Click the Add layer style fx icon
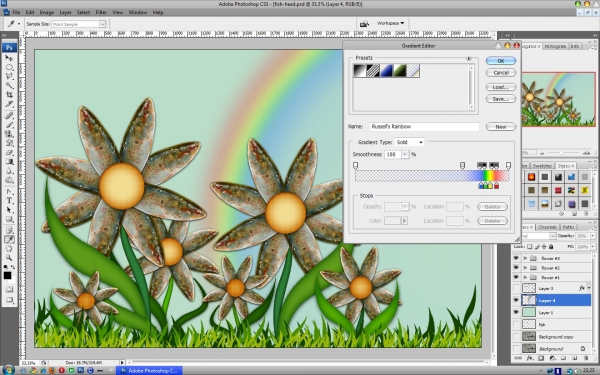600x375 pixels. pyautogui.click(x=530, y=358)
